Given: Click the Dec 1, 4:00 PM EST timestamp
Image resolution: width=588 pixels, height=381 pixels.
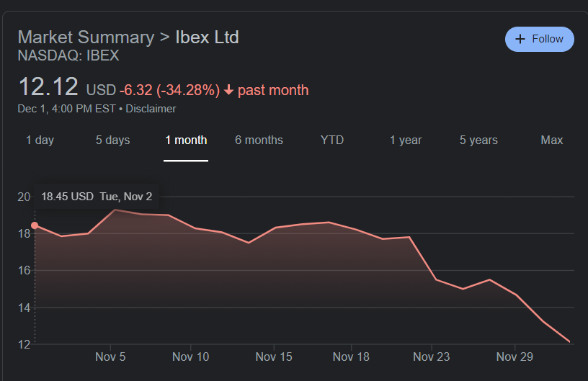Looking at the screenshot, I should 66,109.
